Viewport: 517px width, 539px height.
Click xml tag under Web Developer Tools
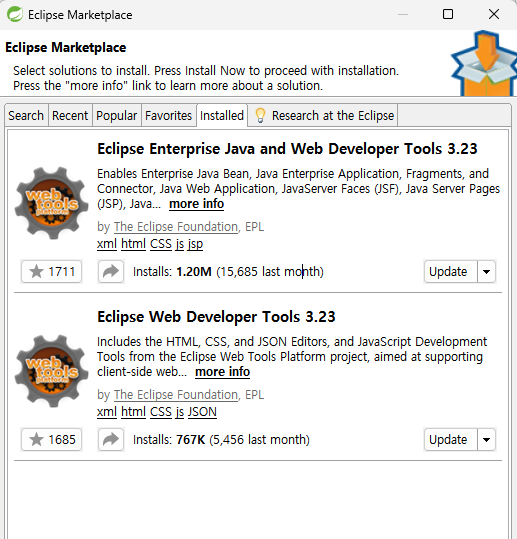[x=107, y=412]
